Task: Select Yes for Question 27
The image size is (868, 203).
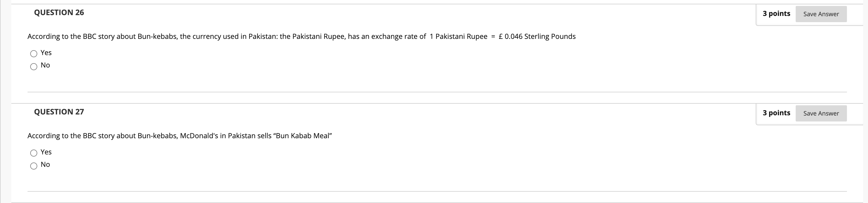Action: coord(34,153)
